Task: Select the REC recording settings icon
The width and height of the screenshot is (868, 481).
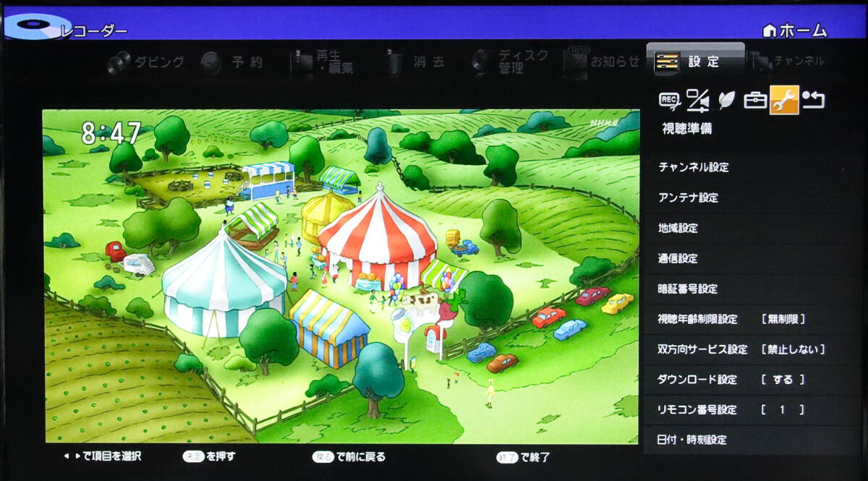Action: 669,101
